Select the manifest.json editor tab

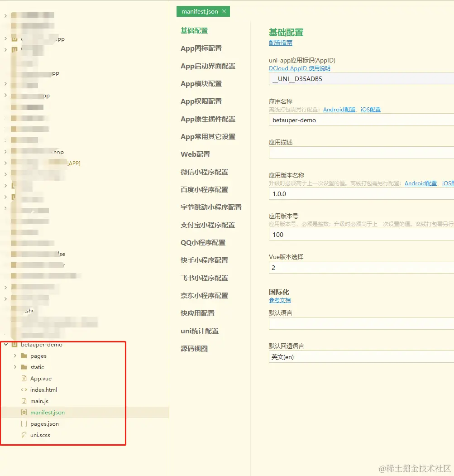pos(203,11)
